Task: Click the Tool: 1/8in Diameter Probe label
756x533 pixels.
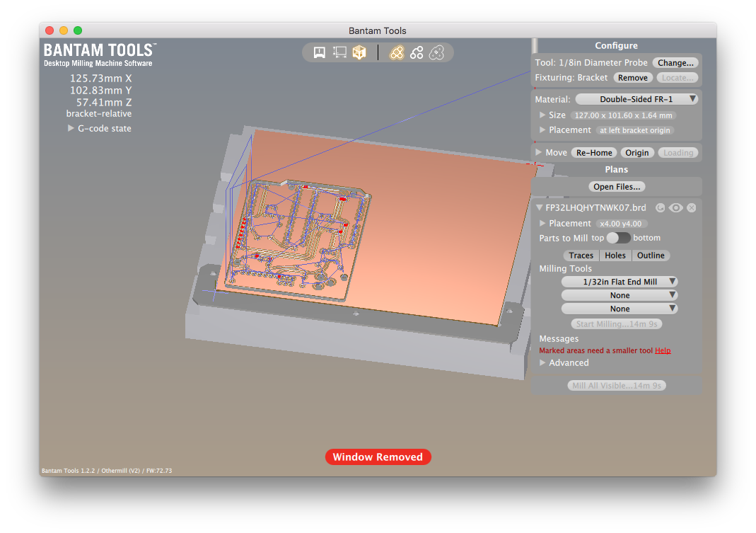Action: [591, 63]
